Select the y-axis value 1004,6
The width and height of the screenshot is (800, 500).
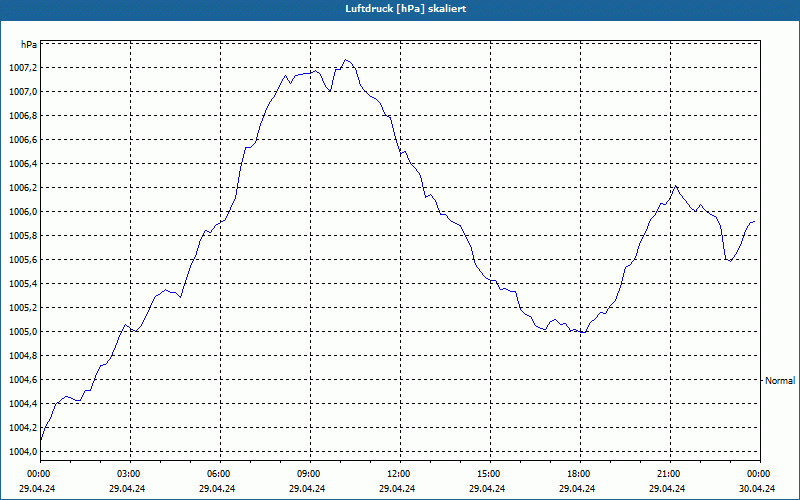23,380
